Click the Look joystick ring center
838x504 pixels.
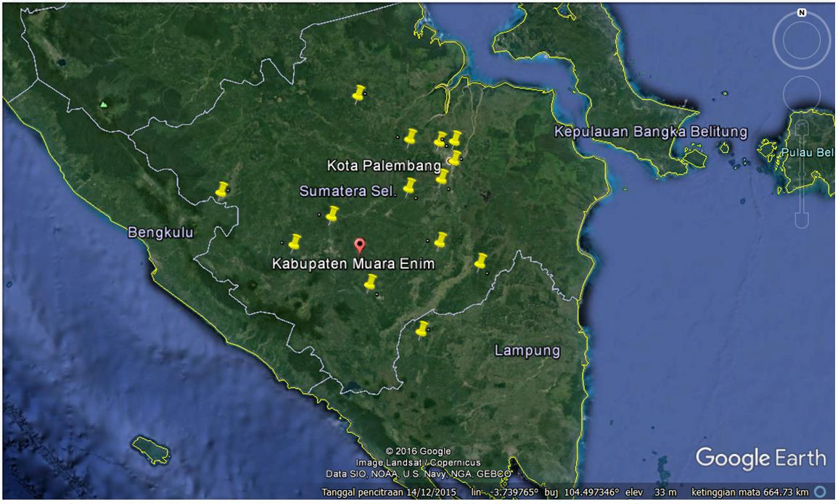(801, 41)
